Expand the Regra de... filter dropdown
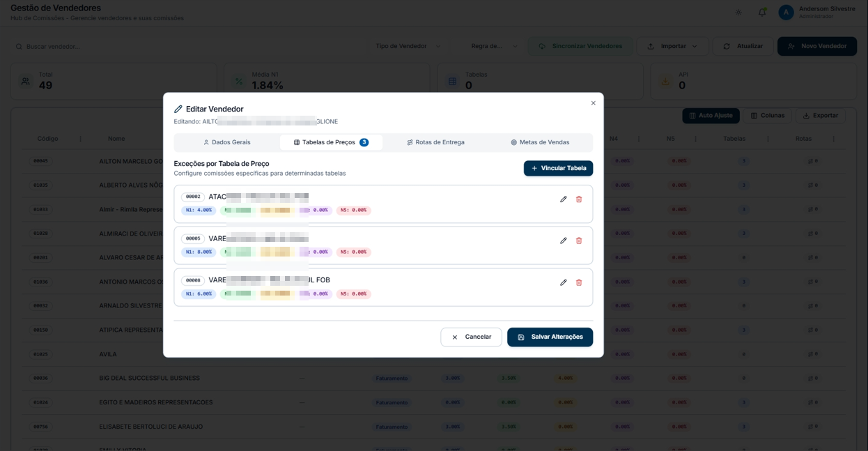 pos(494,46)
